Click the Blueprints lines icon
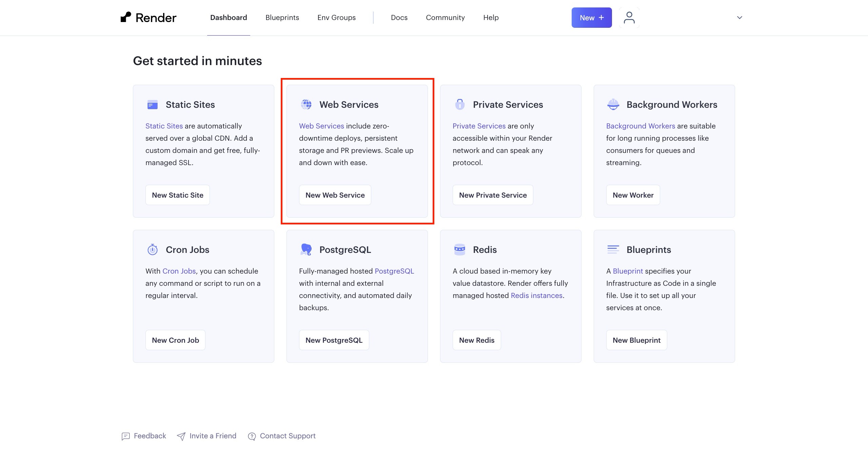 tap(613, 250)
